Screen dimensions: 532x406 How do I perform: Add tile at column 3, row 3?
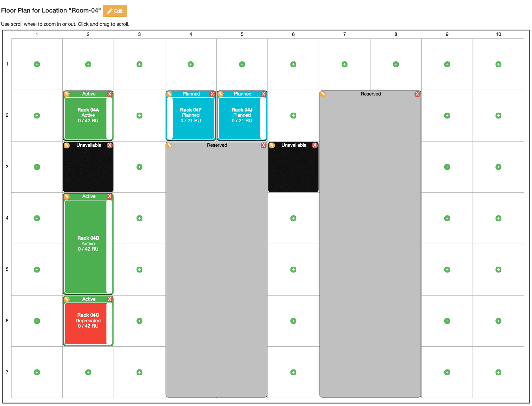tap(140, 167)
